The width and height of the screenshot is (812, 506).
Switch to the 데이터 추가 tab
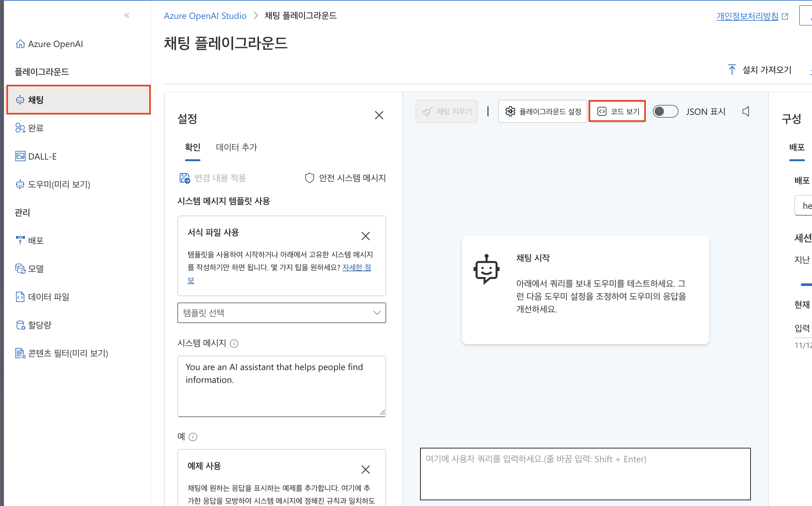[x=237, y=147]
